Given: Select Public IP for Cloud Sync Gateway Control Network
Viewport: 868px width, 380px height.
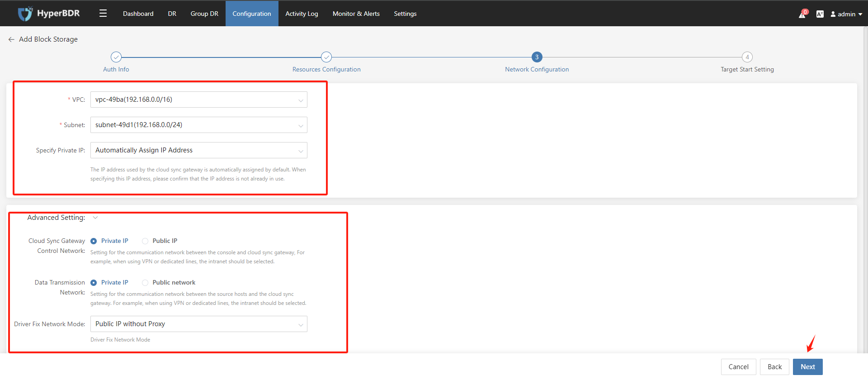Looking at the screenshot, I should (x=145, y=241).
